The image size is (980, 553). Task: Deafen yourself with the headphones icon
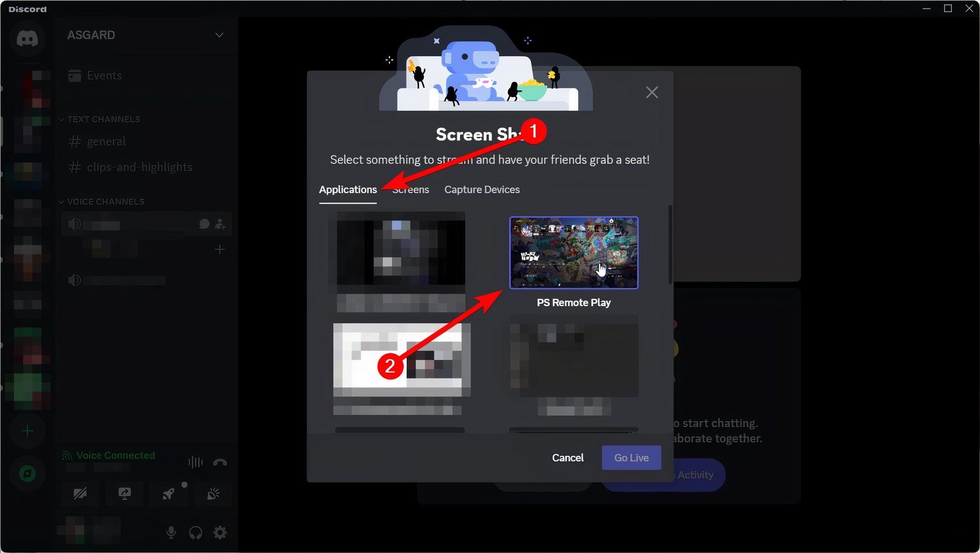point(195,532)
